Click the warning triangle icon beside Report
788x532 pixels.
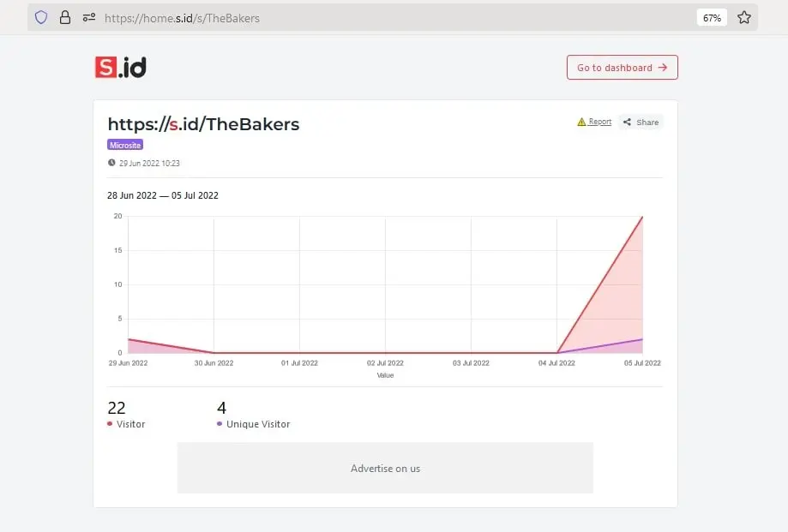click(581, 122)
